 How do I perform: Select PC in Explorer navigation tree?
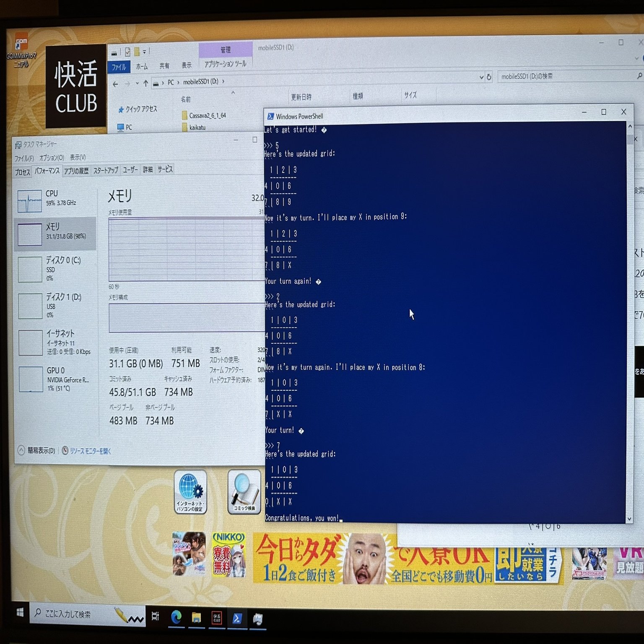(x=125, y=127)
